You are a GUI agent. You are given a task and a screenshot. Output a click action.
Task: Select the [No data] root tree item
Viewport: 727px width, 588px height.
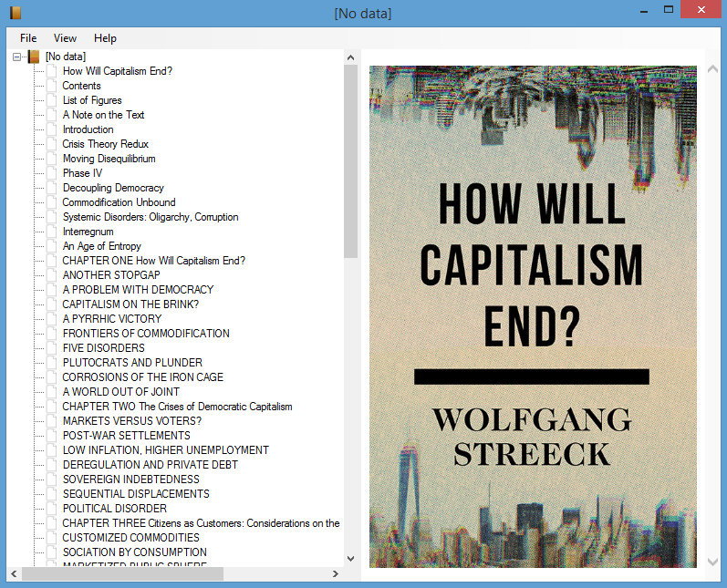pos(66,57)
